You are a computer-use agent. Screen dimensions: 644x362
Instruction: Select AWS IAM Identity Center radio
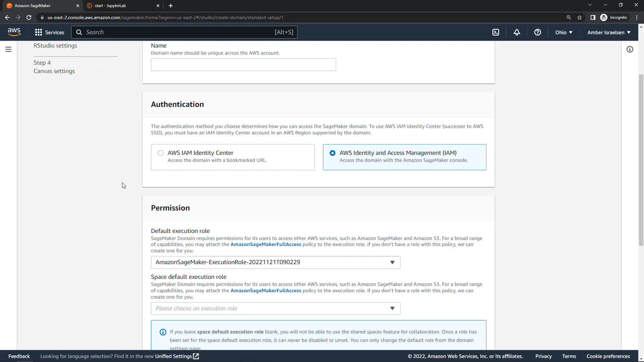(161, 153)
